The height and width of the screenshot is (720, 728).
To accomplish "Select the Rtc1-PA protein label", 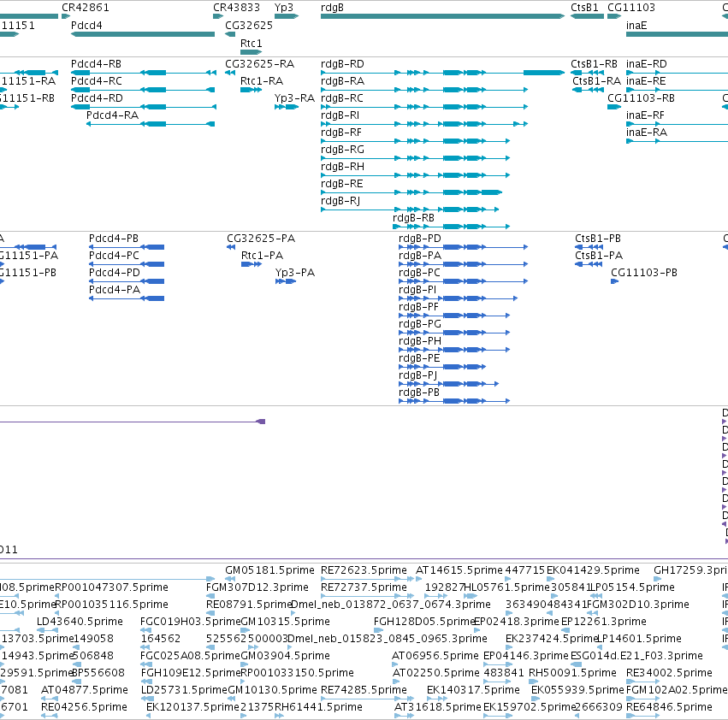I will coord(262,256).
